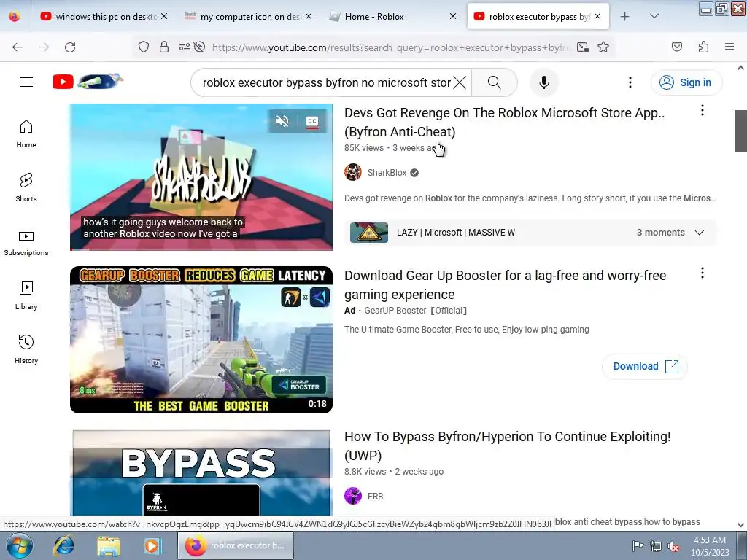The image size is (747, 560).
Task: Bookmark this page with the star
Action: click(603, 47)
